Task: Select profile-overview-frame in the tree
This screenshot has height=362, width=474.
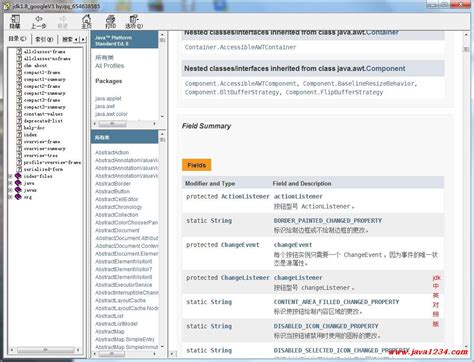Action: click(52, 162)
